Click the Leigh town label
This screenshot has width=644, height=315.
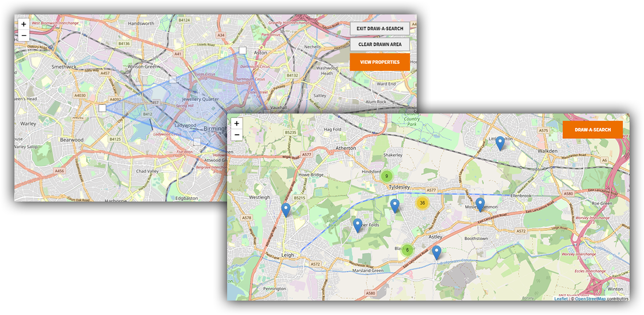288,255
